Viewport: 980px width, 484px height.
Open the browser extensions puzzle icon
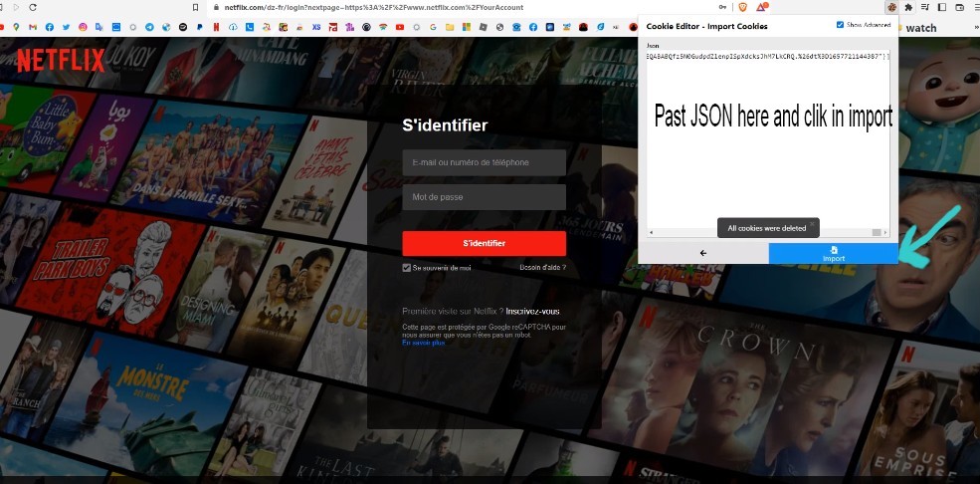908,7
